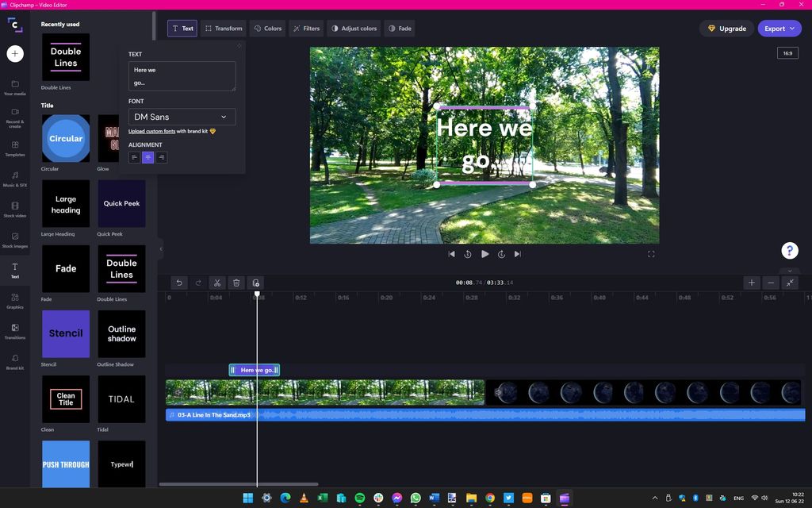The width and height of the screenshot is (812, 508).
Task: Select the Tidal title style
Action: click(121, 399)
